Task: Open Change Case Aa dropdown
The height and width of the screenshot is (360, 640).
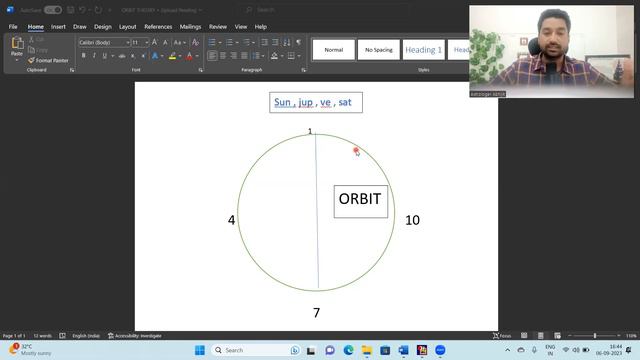Action: pyautogui.click(x=180, y=42)
